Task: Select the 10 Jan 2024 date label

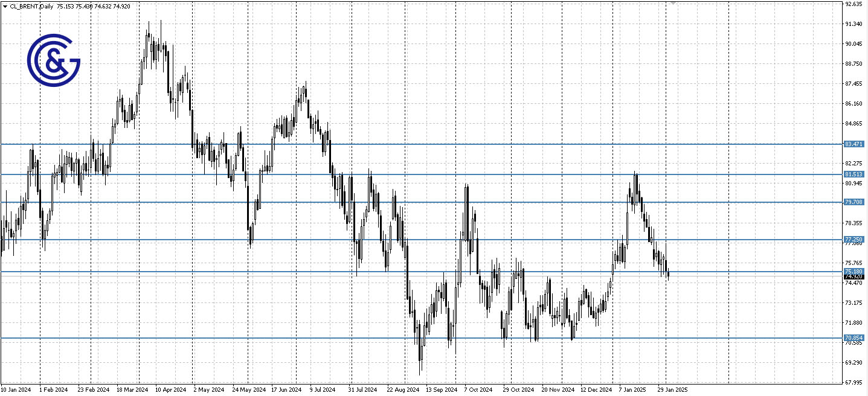Action: click(x=16, y=390)
